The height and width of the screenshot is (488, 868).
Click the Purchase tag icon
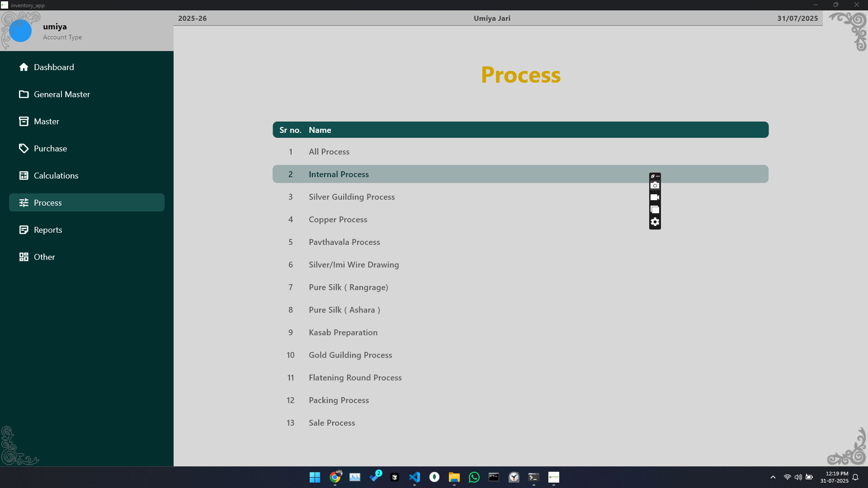[24, 149]
